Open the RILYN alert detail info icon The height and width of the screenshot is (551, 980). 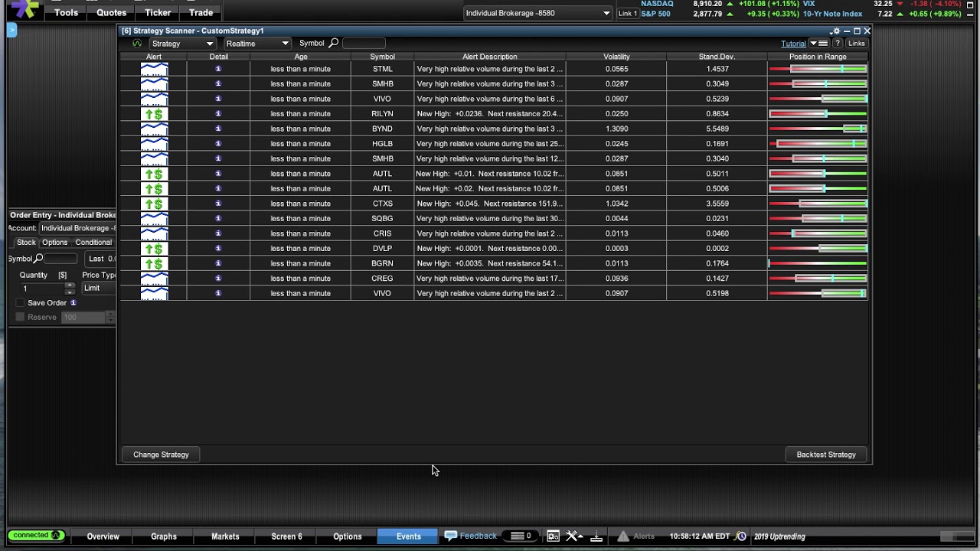pyautogui.click(x=218, y=113)
